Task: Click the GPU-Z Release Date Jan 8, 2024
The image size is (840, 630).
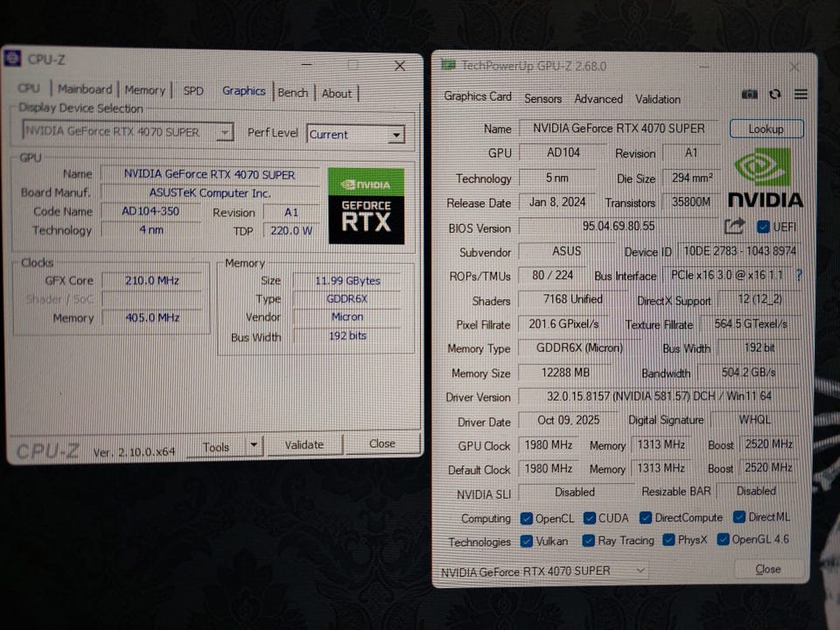Action: pos(557,202)
